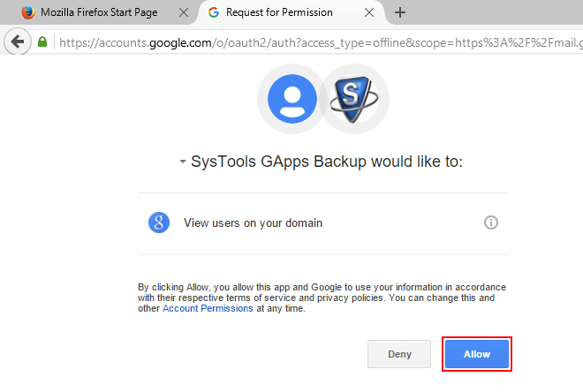Click the green padlock security icon

point(42,42)
